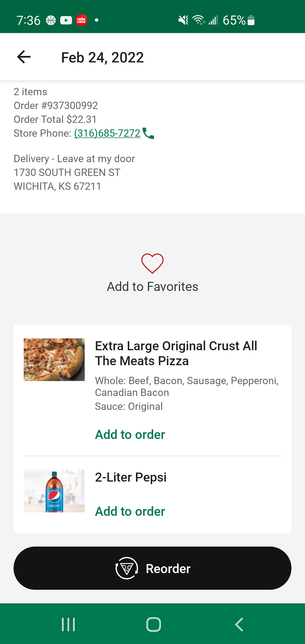This screenshot has width=305, height=644.
Task: Tap the battery indicator in status bar
Action: click(251, 20)
